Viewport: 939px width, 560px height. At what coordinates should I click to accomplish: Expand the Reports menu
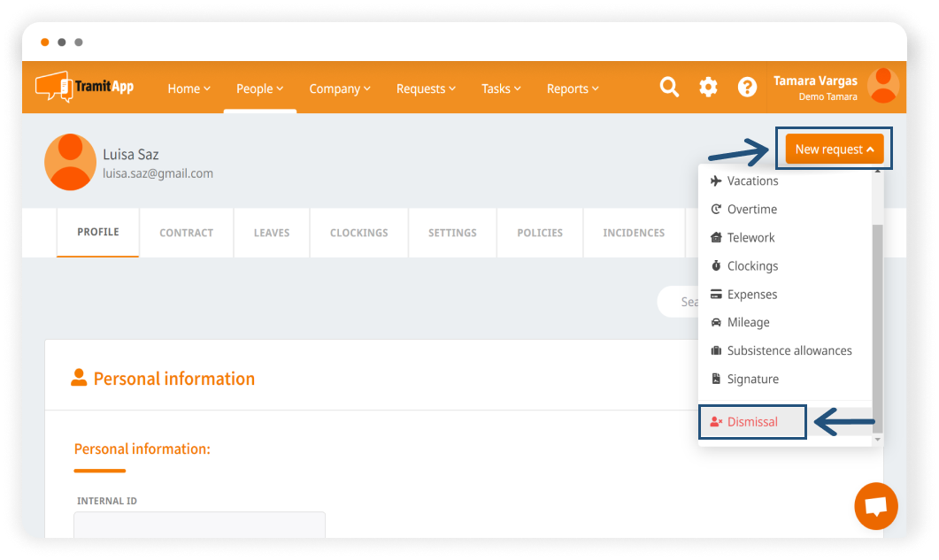coord(573,88)
